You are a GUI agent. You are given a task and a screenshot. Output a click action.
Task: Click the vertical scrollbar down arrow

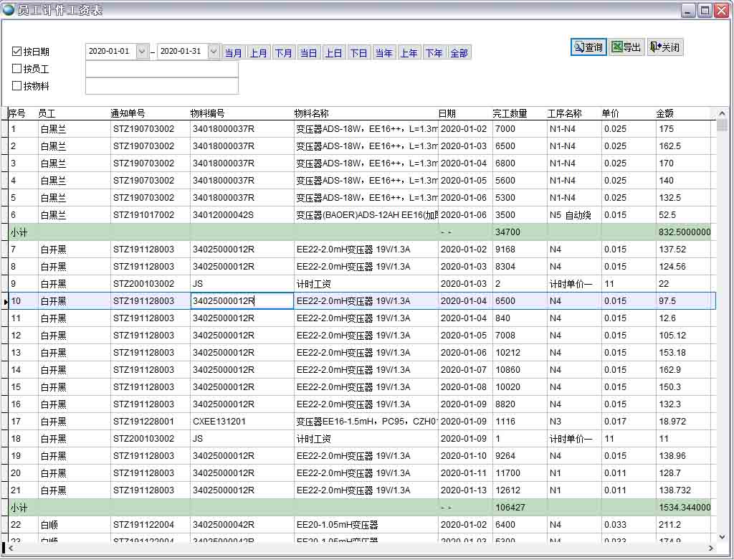(722, 536)
